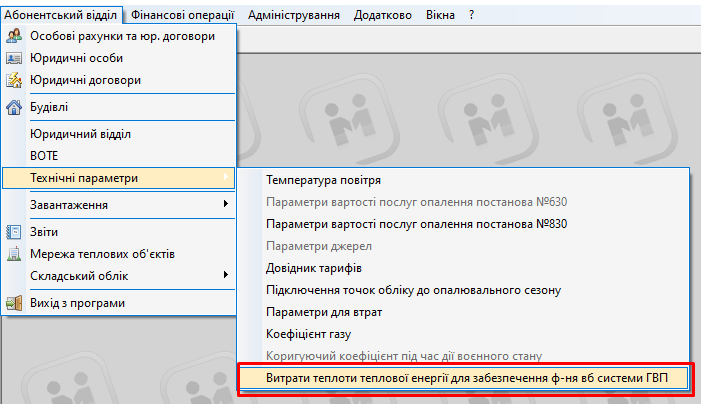Open Параметри вартості послуг опалення постанова №830
The width and height of the screenshot is (701, 404).
coord(417,224)
